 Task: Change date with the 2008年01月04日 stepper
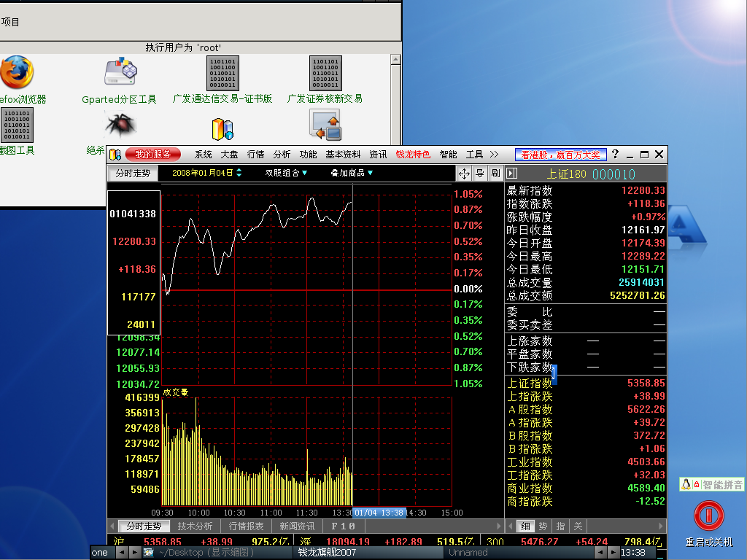pyautogui.click(x=239, y=173)
